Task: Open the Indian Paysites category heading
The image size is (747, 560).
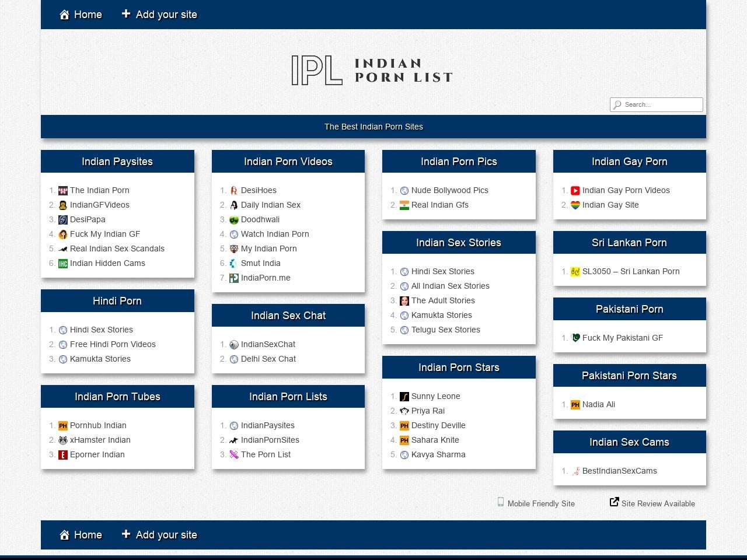Action: 117,162
